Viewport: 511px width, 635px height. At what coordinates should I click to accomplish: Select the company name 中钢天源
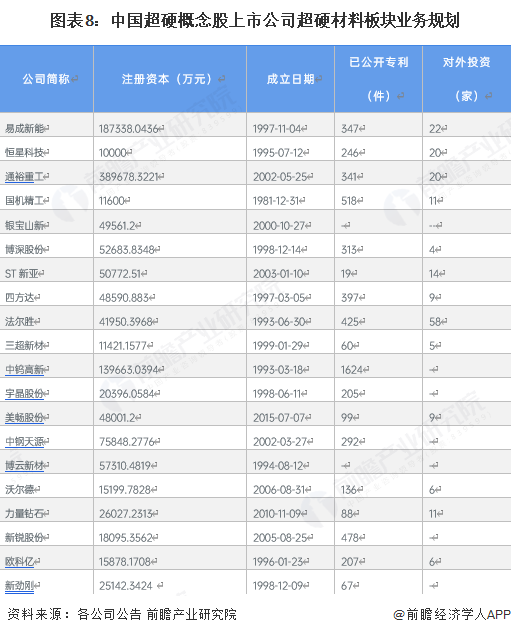24,441
